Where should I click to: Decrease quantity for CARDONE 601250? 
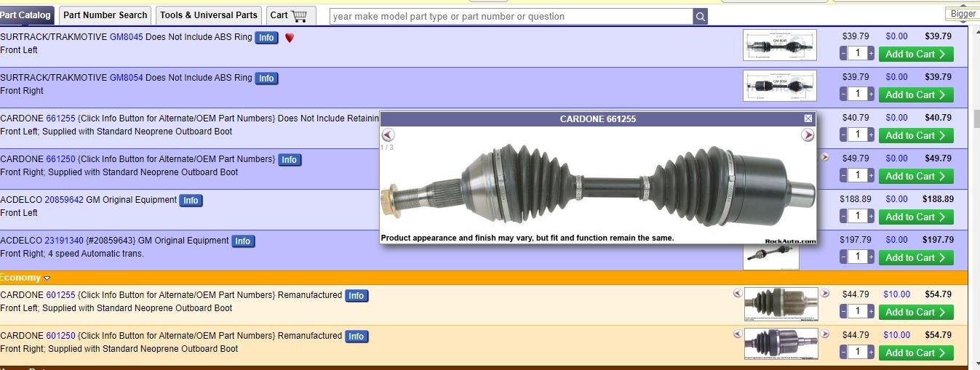pos(843,353)
